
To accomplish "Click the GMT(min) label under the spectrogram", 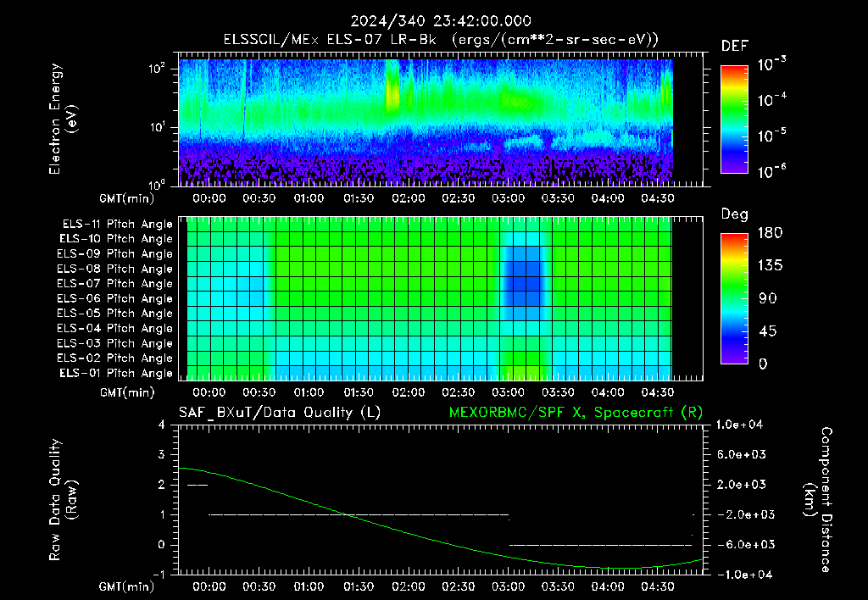I will click(x=127, y=198).
